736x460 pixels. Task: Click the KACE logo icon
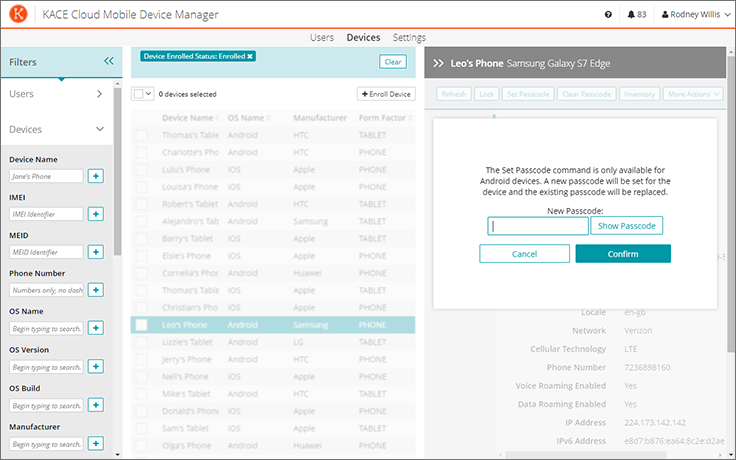[18, 14]
